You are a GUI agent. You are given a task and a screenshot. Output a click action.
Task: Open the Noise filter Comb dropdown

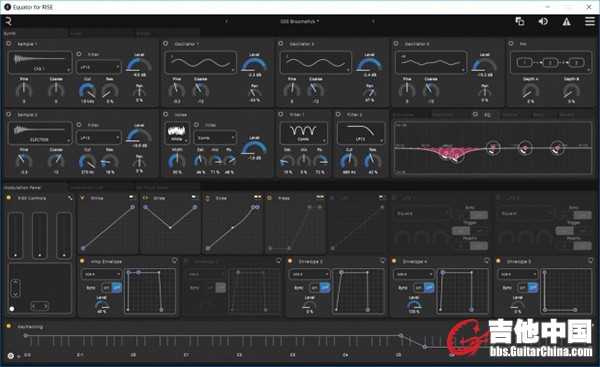tap(215, 138)
